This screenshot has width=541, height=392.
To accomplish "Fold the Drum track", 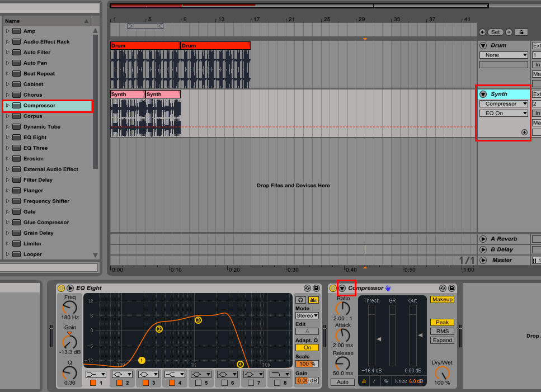I will tap(483, 45).
